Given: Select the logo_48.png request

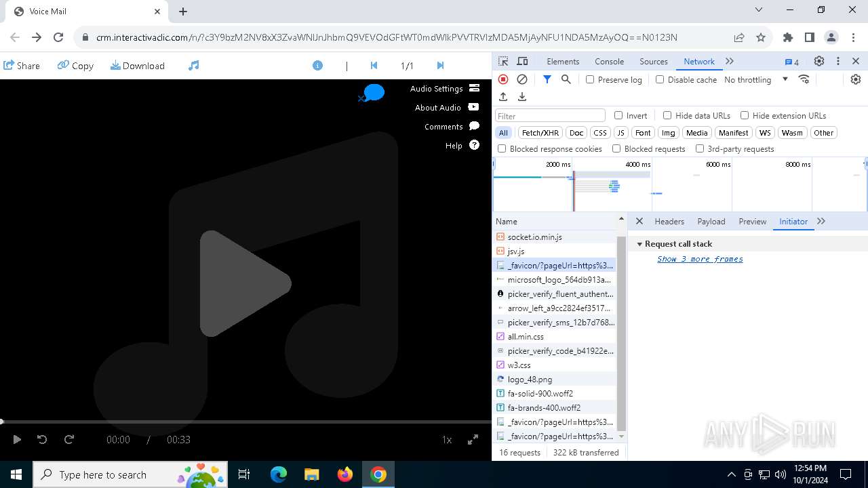Looking at the screenshot, I should coord(555,380).
